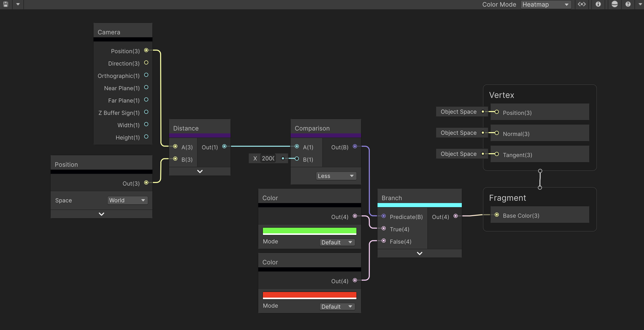Click the Camera Direction(3) output port
This screenshot has height=330, width=644.
click(146, 63)
